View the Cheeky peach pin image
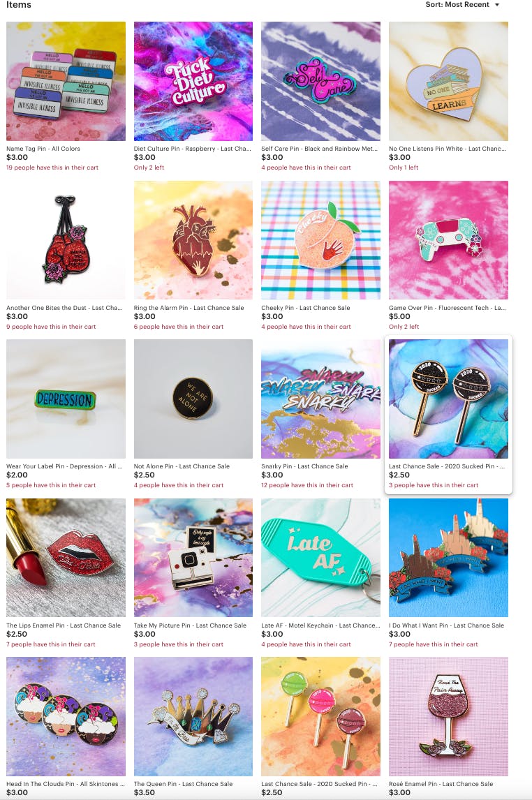 321,240
